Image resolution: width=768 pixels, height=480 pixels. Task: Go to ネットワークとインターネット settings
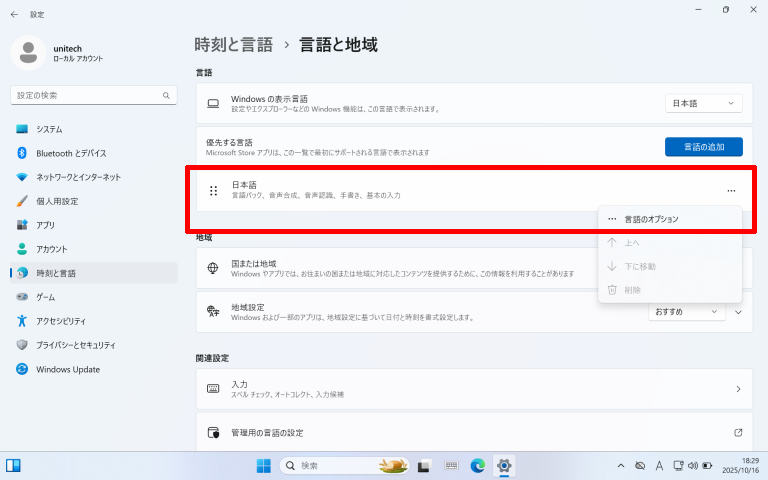click(x=78, y=177)
